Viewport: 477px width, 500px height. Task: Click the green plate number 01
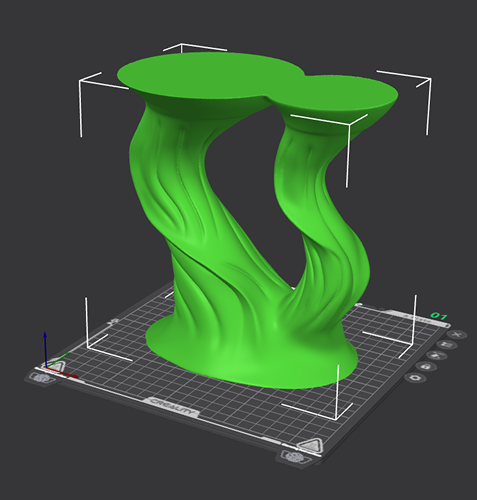(439, 315)
